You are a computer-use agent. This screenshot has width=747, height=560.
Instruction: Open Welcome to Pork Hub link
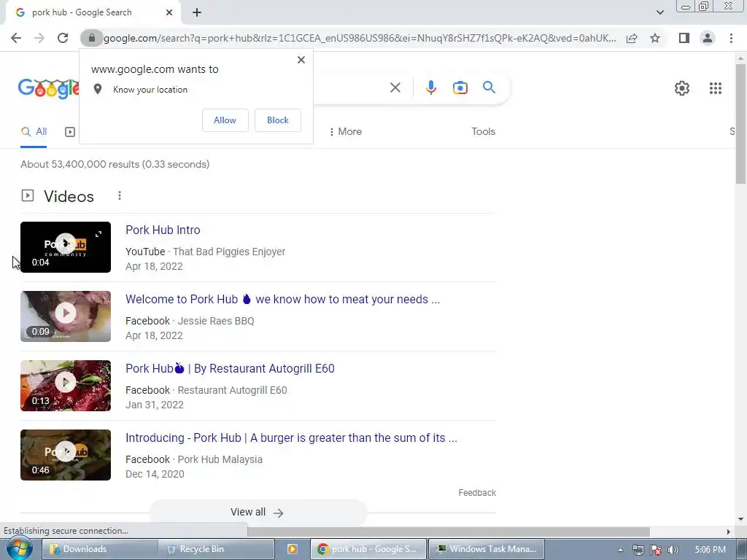coord(282,299)
